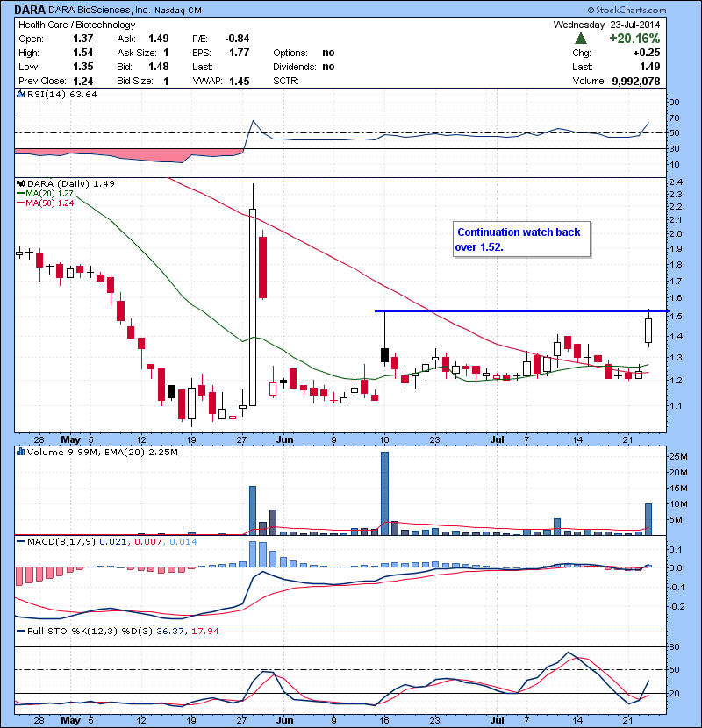Click the Jun label on price axis
This screenshot has width=702, height=728.
[x=285, y=439]
